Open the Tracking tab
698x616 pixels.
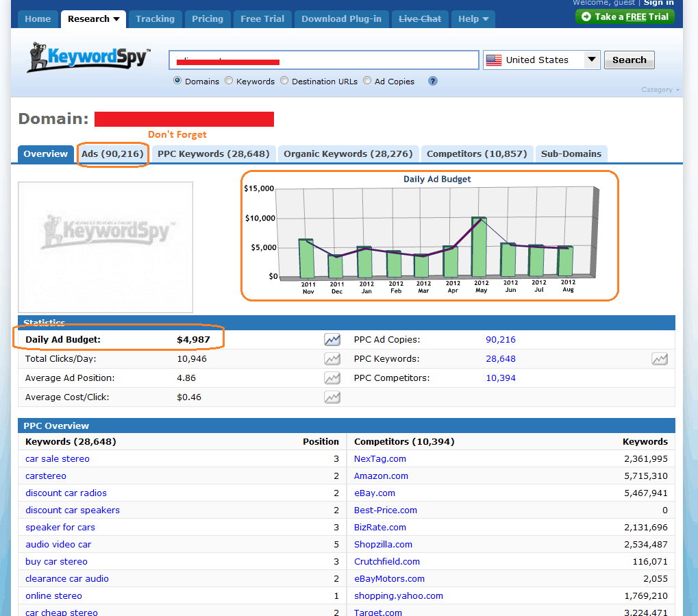point(155,19)
